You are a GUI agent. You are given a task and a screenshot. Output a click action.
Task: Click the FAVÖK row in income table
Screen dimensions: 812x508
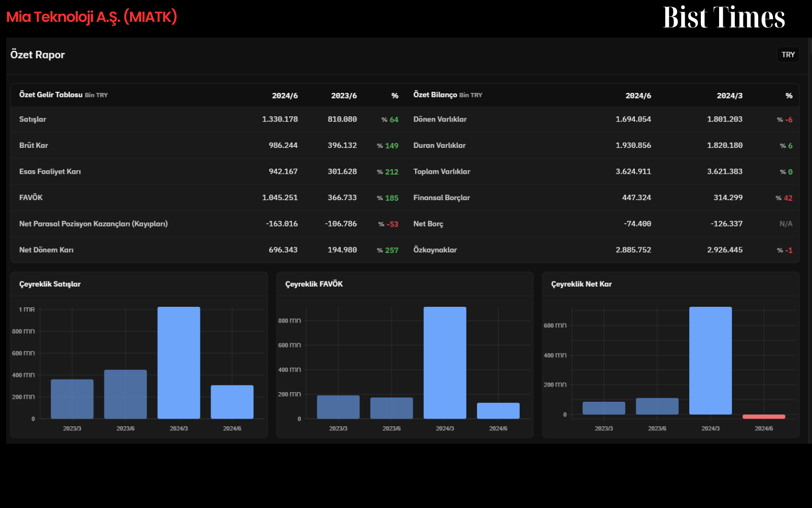pos(208,198)
